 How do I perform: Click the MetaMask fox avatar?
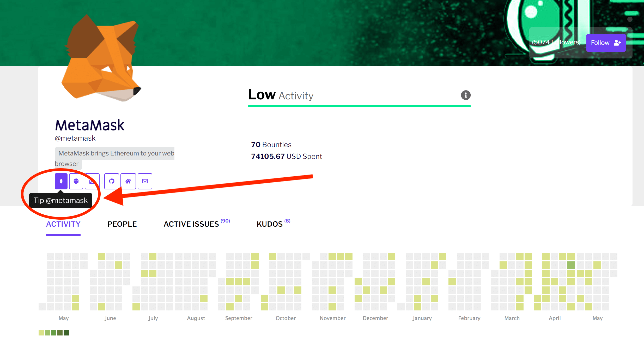coord(102,58)
